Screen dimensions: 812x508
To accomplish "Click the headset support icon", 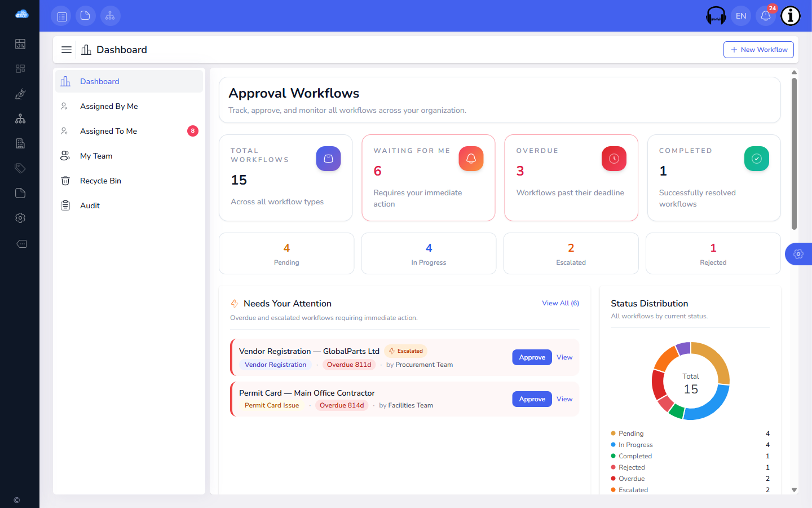I will coord(716,16).
